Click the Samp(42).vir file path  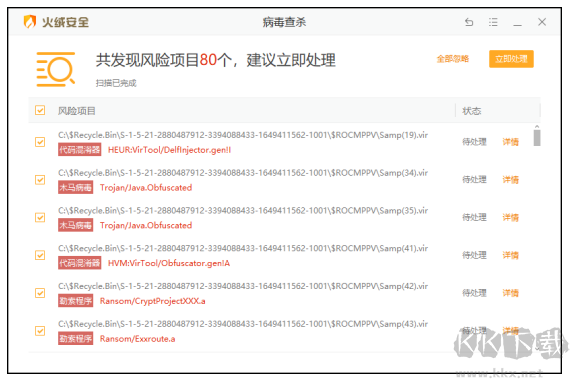point(243,286)
